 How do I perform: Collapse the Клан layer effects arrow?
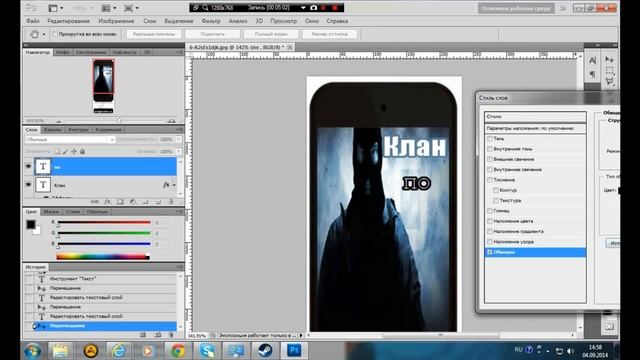174,185
